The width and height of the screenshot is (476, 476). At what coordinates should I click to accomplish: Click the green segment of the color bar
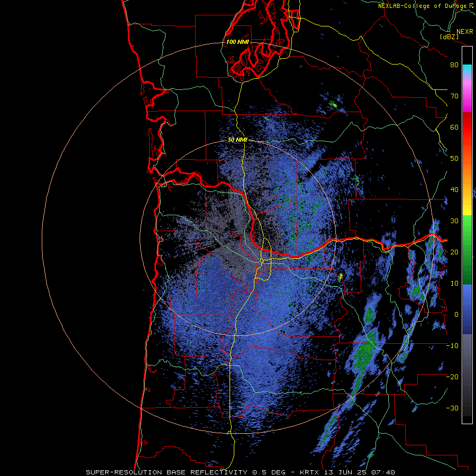coord(467,250)
